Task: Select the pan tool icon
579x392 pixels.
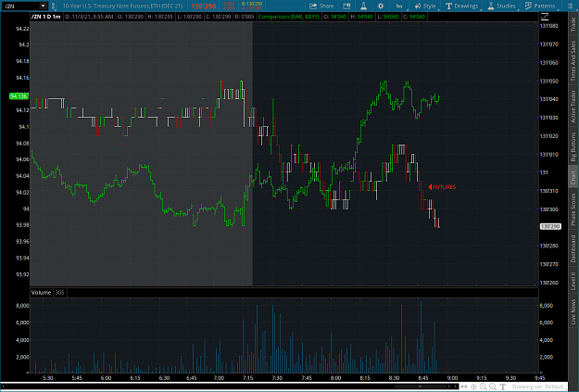Action: (x=464, y=386)
